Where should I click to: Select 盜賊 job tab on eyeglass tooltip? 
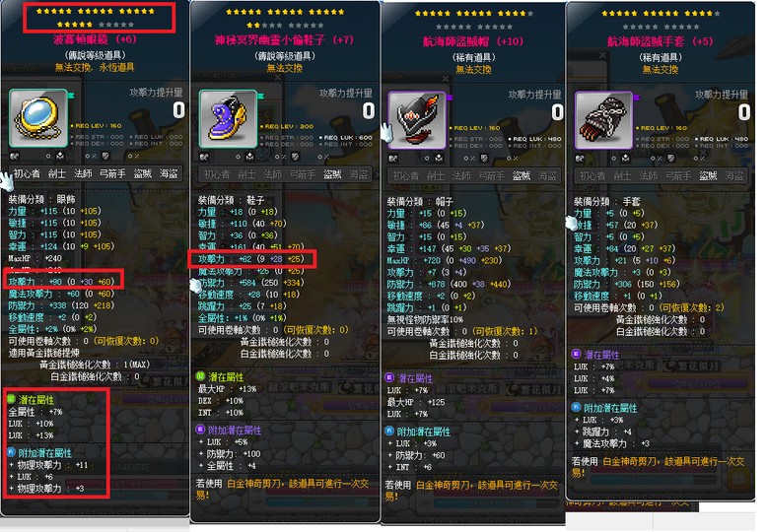point(143,173)
